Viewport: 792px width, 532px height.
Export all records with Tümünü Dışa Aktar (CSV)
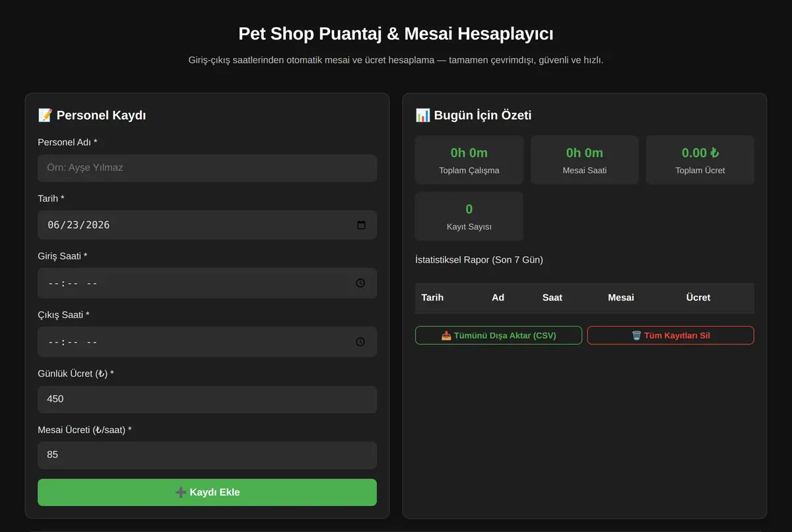(x=498, y=335)
